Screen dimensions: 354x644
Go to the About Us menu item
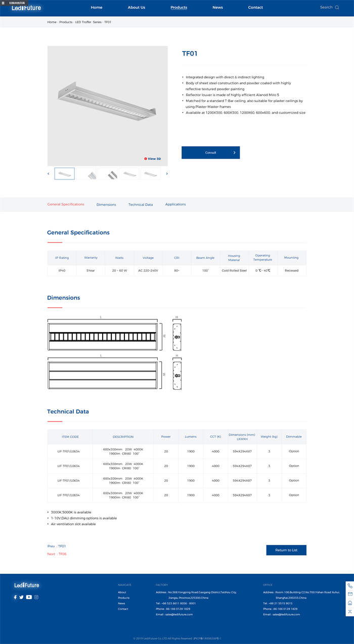(136, 8)
